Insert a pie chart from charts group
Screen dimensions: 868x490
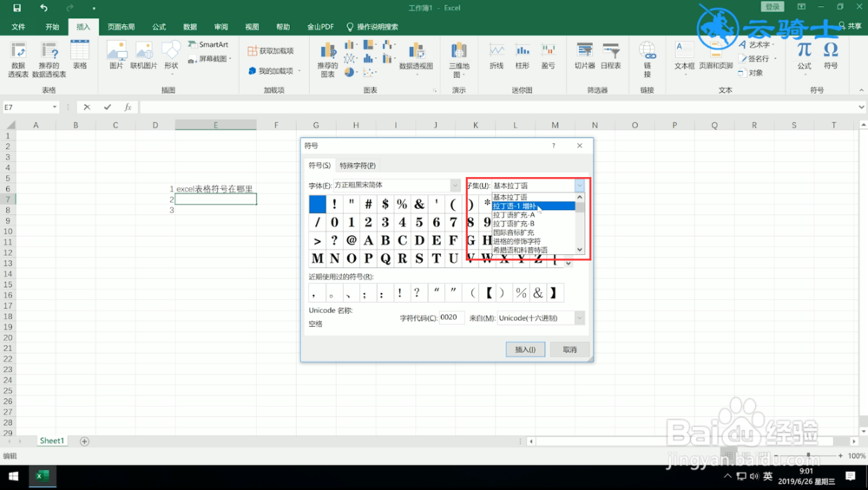349,72
